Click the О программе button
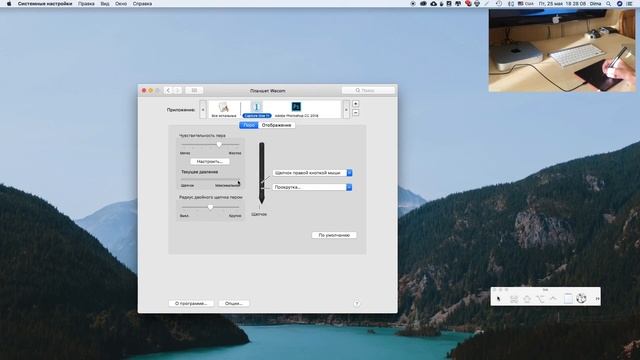 click(x=191, y=304)
